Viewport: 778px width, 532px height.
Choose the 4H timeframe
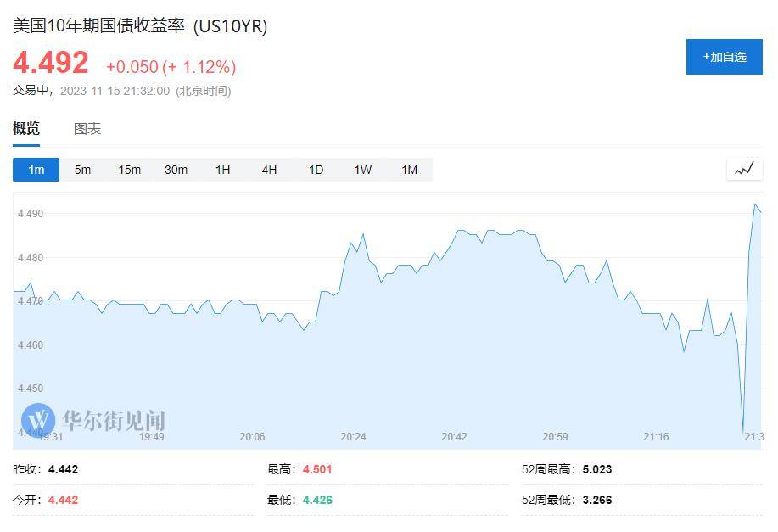coord(270,170)
